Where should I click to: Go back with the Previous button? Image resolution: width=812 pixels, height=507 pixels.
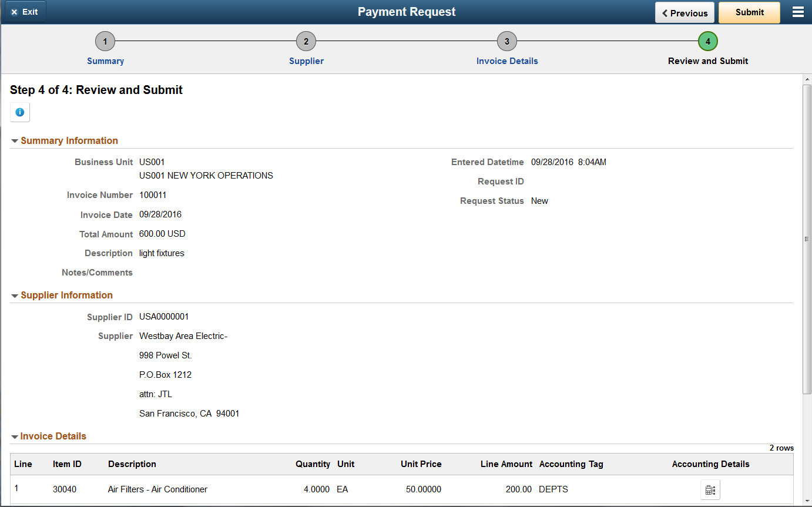click(x=685, y=12)
